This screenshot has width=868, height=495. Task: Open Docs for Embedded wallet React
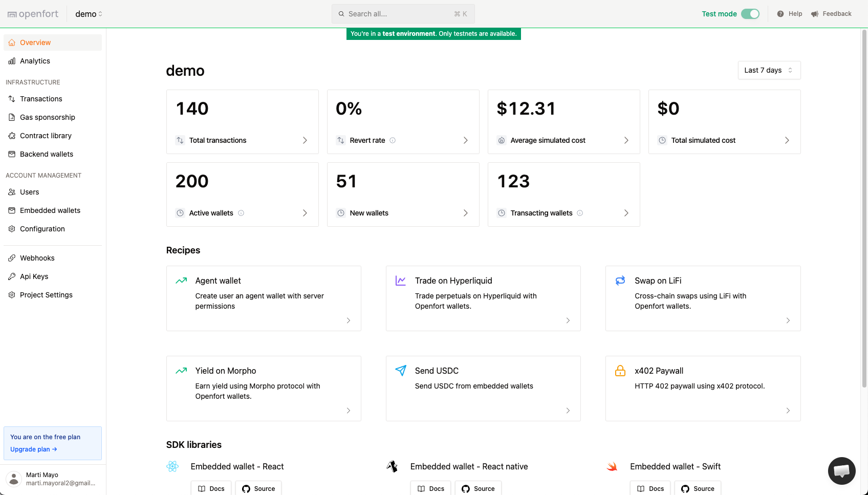click(211, 488)
